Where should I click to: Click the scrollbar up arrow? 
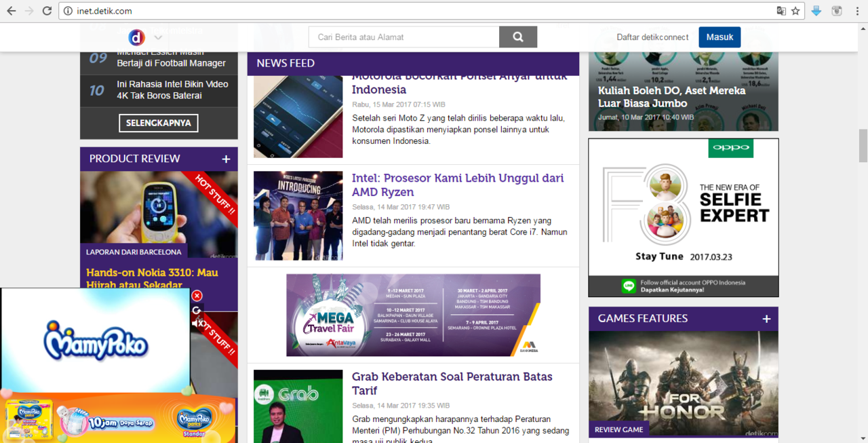863,28
